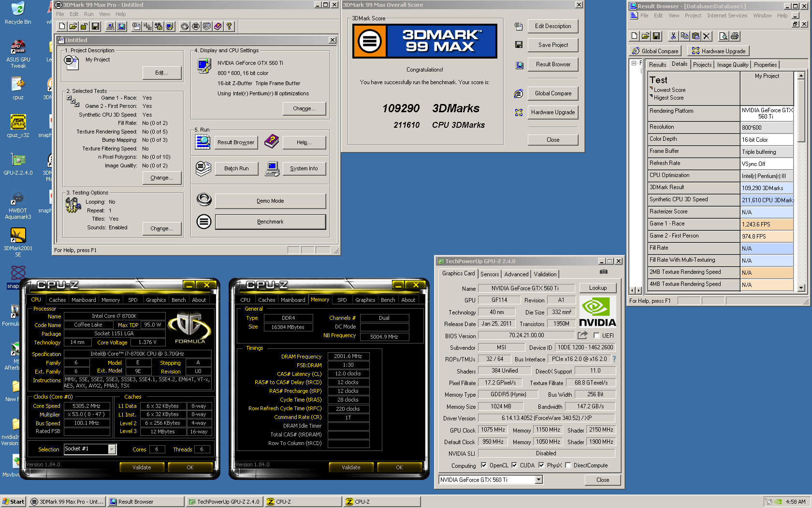Click Hardware Upgrade button in Result Browser toolbar
The image size is (812, 508).
tap(718, 51)
